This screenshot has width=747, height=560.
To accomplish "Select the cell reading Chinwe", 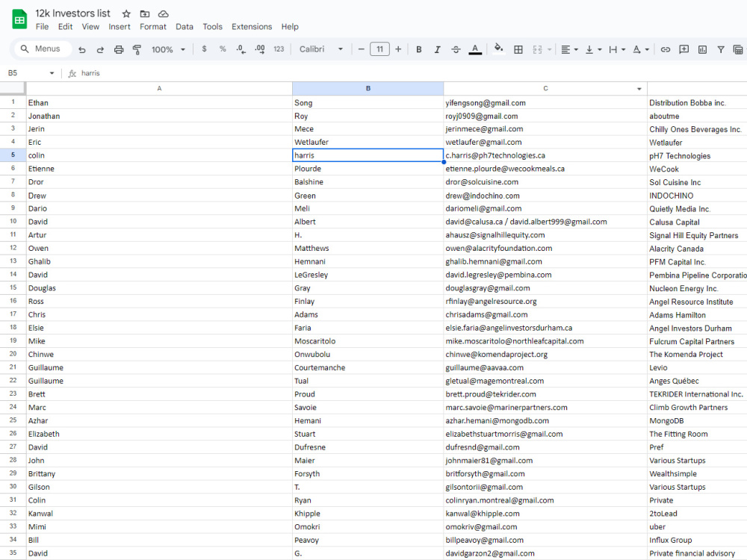I will tap(159, 354).
